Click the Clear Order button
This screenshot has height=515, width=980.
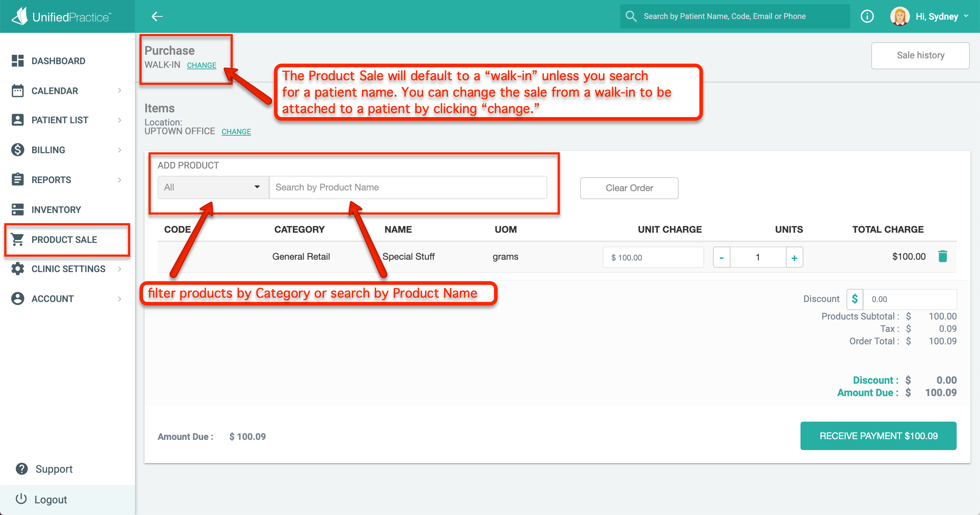pos(629,188)
